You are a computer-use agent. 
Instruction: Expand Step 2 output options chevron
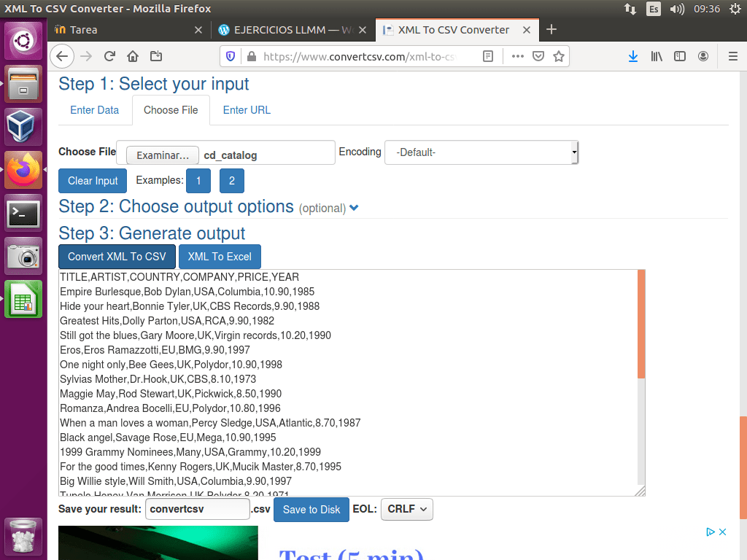click(354, 208)
